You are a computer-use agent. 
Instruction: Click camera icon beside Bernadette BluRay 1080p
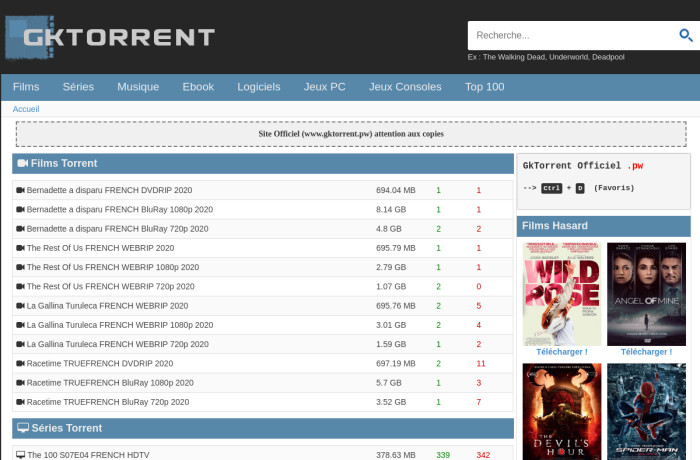[20, 209]
